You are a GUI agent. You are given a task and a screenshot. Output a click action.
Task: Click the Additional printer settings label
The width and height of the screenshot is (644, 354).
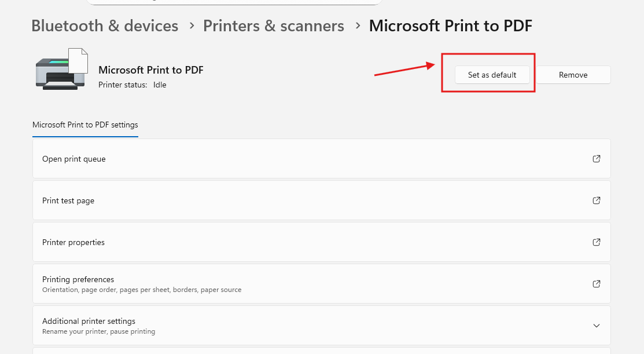[x=89, y=321]
